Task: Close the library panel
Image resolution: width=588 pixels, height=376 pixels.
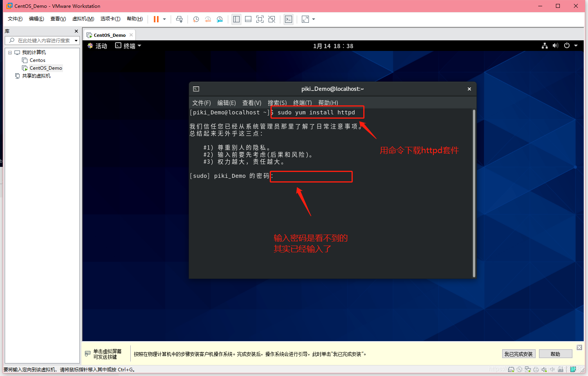Action: tap(76, 31)
